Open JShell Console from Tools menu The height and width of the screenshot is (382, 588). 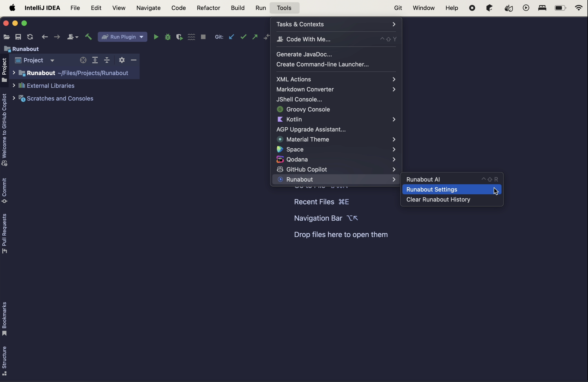(336, 99)
